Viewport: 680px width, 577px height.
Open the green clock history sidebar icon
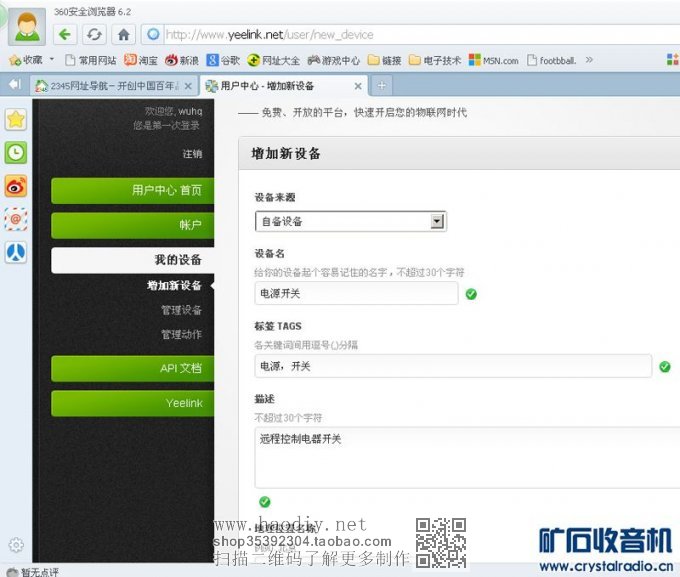[16, 152]
